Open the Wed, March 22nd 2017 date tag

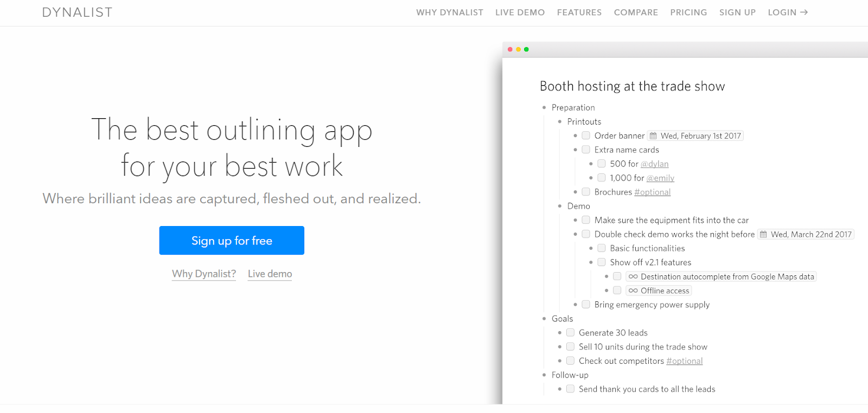coord(806,235)
